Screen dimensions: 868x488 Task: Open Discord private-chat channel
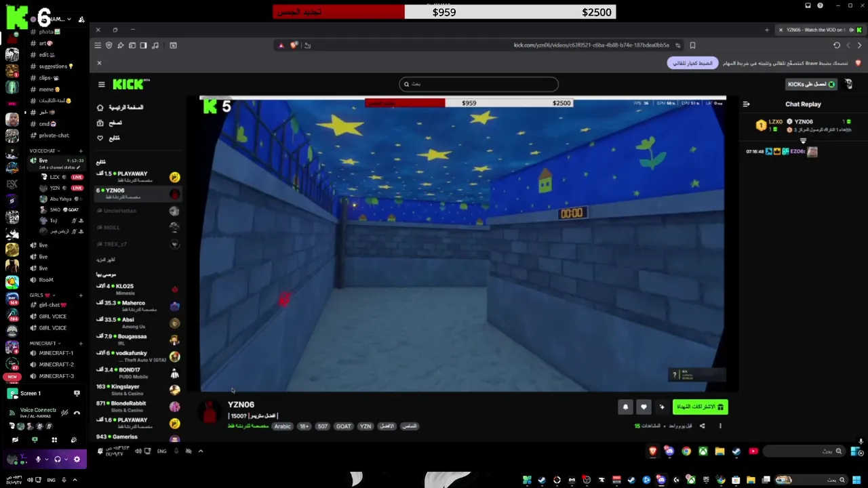[52, 136]
